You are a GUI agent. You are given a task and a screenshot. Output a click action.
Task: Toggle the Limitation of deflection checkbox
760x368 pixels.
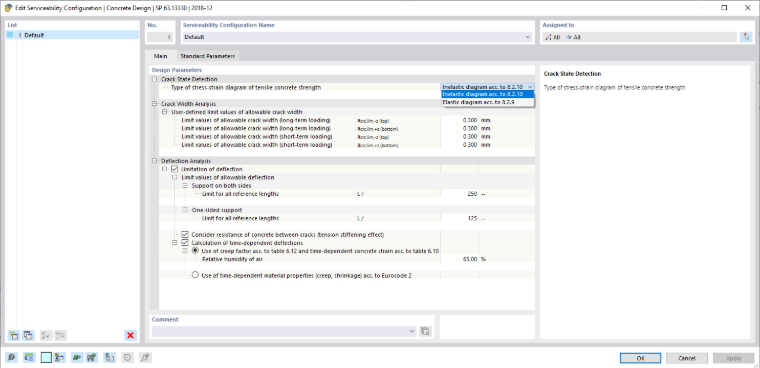pyautogui.click(x=174, y=169)
